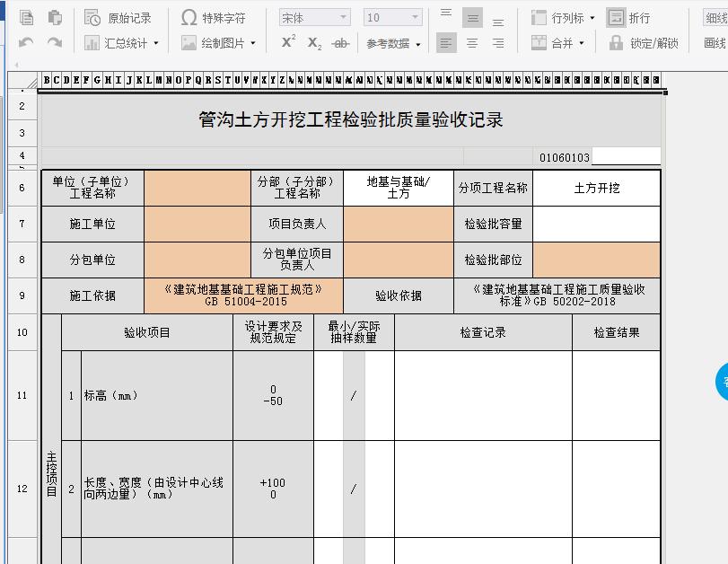Open the font size dropdown
This screenshot has width=728, height=564.
pyautogui.click(x=393, y=18)
